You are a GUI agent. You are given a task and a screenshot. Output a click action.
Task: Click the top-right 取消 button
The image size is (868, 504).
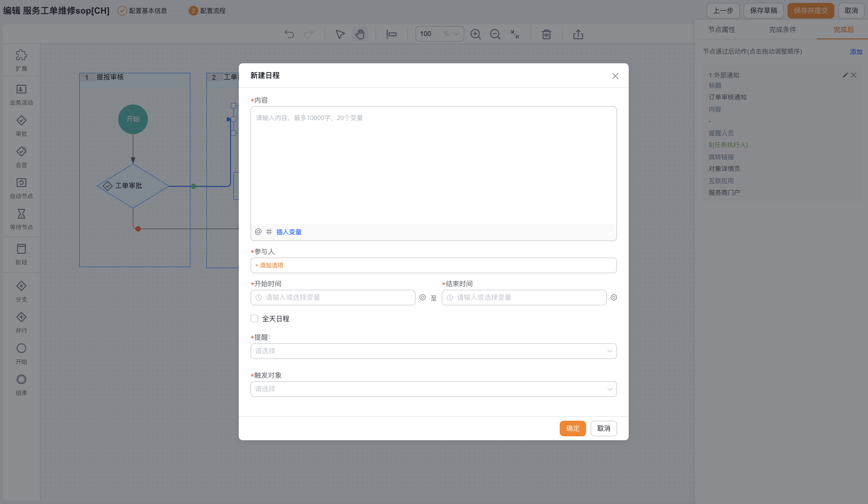click(851, 11)
